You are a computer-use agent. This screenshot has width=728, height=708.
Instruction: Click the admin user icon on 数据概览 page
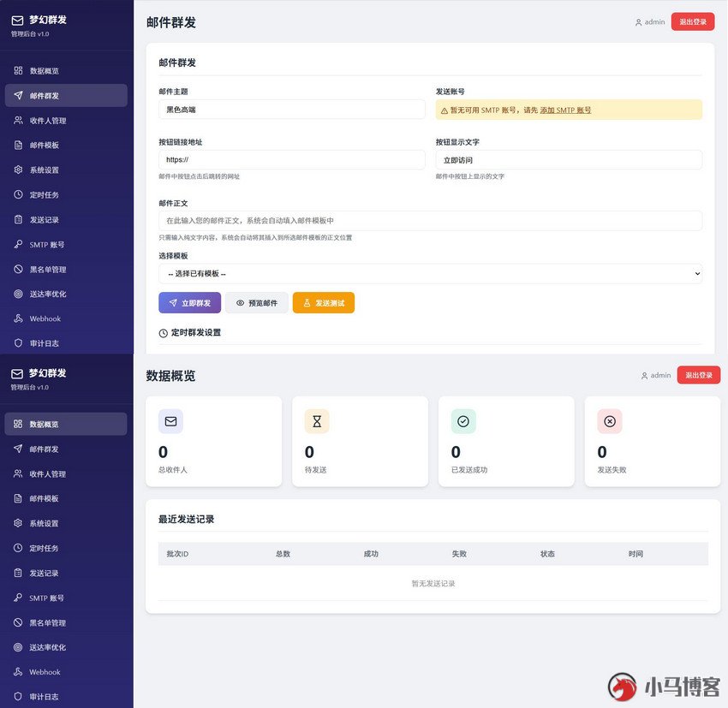(x=644, y=376)
